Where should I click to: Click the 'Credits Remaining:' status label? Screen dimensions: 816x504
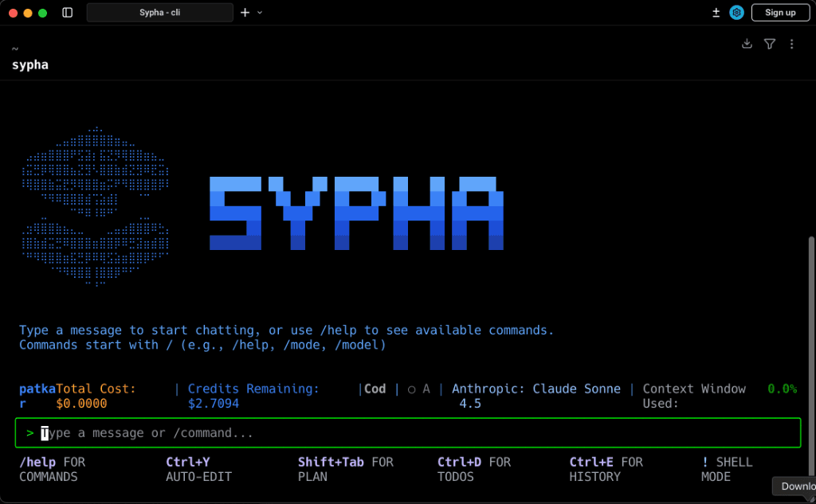tap(253, 389)
